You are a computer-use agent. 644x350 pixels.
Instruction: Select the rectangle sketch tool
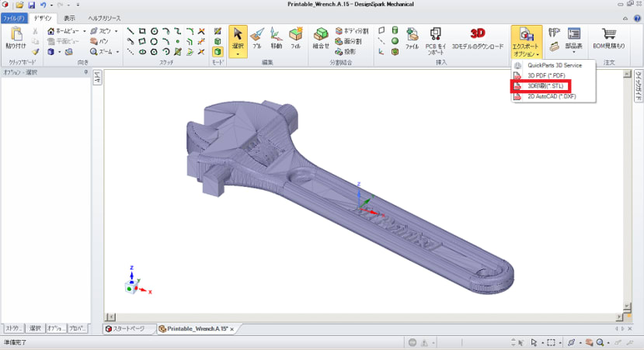coord(142,31)
